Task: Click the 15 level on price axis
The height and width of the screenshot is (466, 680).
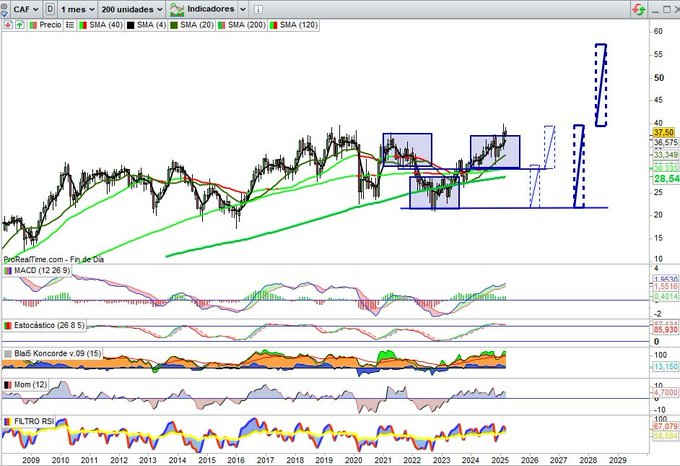Action: pos(658,238)
